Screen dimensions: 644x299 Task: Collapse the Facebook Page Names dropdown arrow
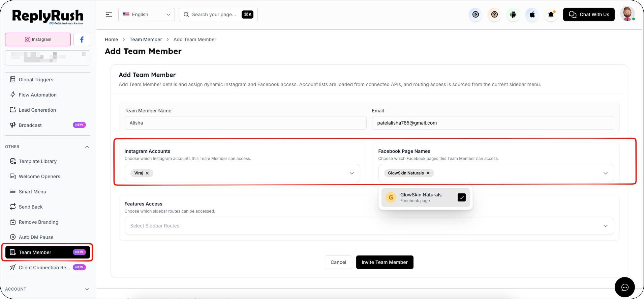(x=606, y=173)
